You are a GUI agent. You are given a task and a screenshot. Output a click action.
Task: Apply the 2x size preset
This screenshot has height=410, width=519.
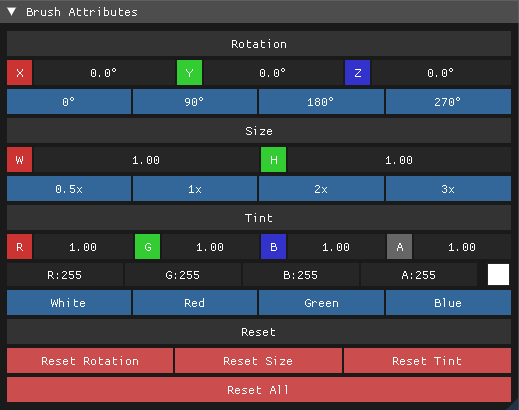(x=321, y=189)
